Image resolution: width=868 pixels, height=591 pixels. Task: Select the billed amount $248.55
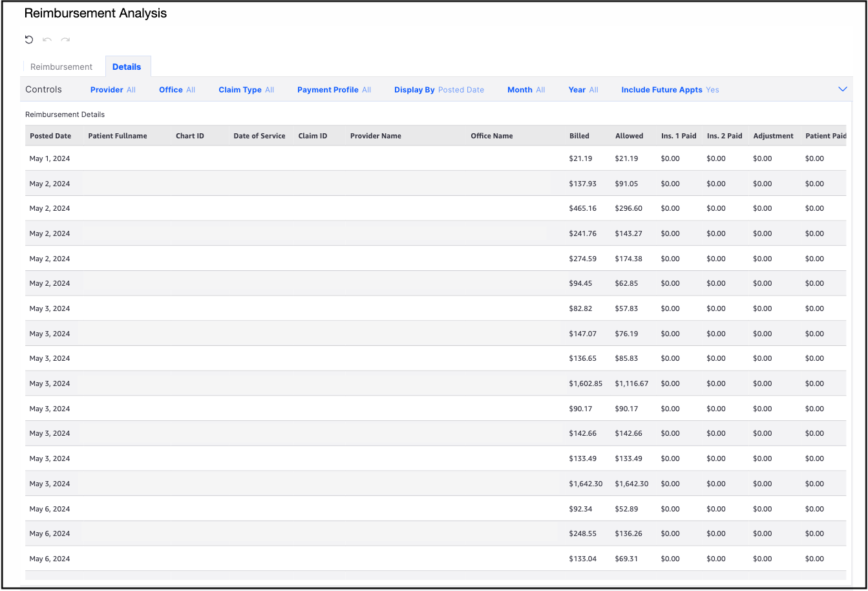pyautogui.click(x=583, y=533)
